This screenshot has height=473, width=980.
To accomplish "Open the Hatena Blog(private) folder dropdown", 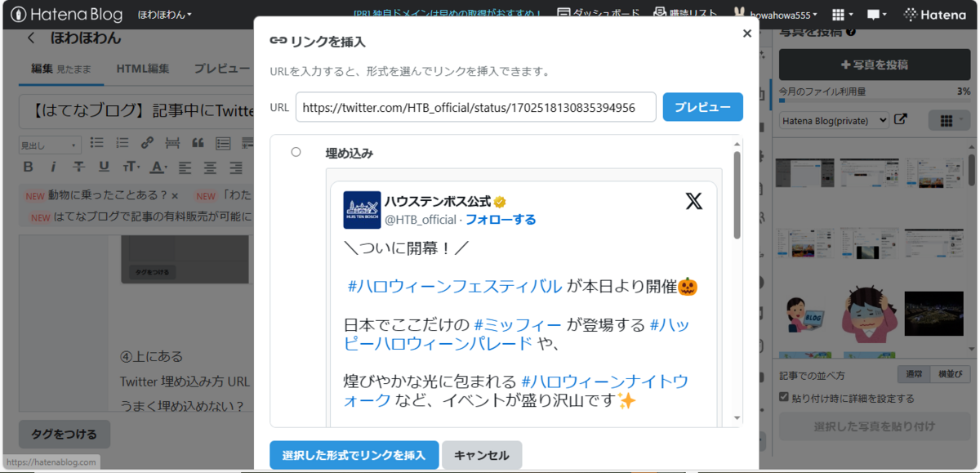I will (x=834, y=120).
